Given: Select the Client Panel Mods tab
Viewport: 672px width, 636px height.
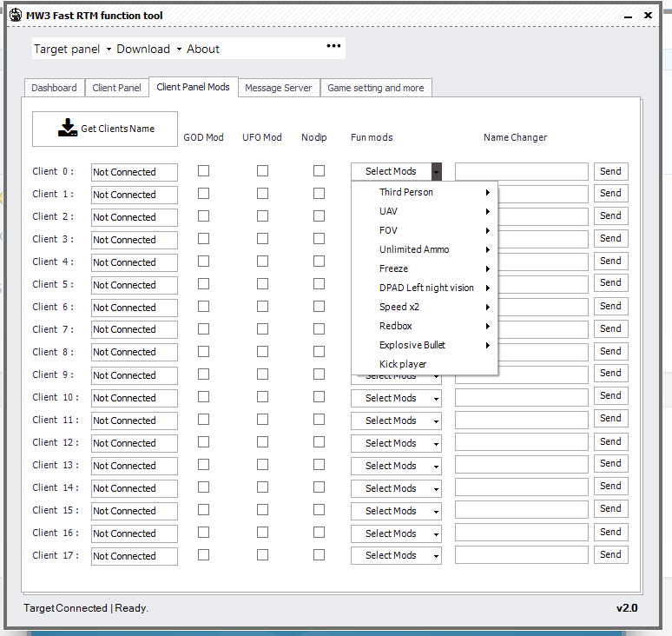Looking at the screenshot, I should [193, 87].
